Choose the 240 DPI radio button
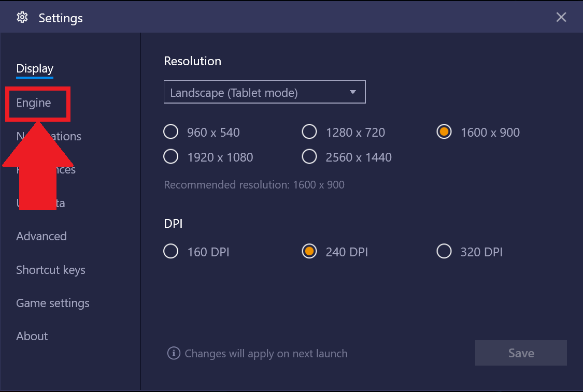This screenshot has width=583, height=392. coord(309,251)
